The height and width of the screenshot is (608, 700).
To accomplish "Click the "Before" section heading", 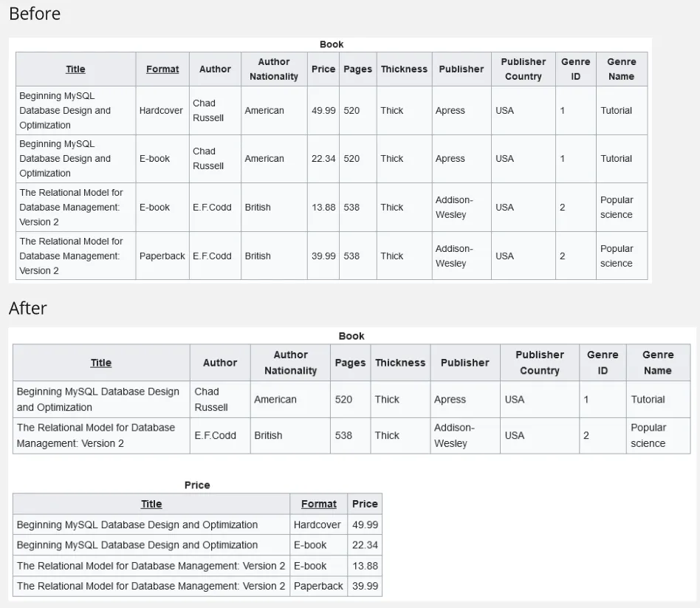I will [x=35, y=14].
